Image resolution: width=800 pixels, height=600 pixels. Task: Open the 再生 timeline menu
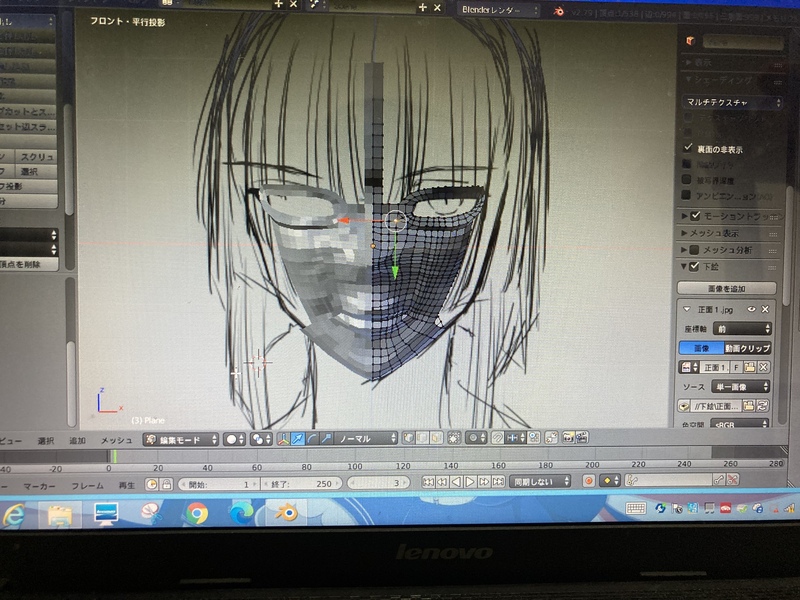click(x=127, y=485)
